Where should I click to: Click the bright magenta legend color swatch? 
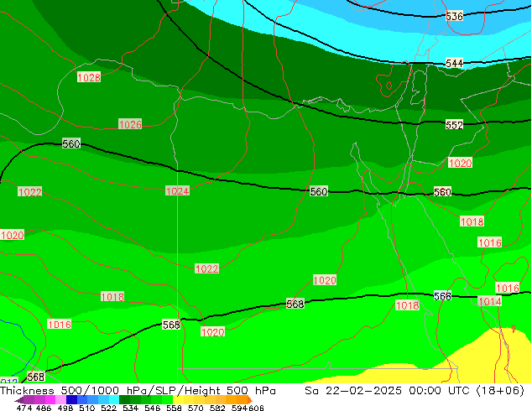coord(50,399)
